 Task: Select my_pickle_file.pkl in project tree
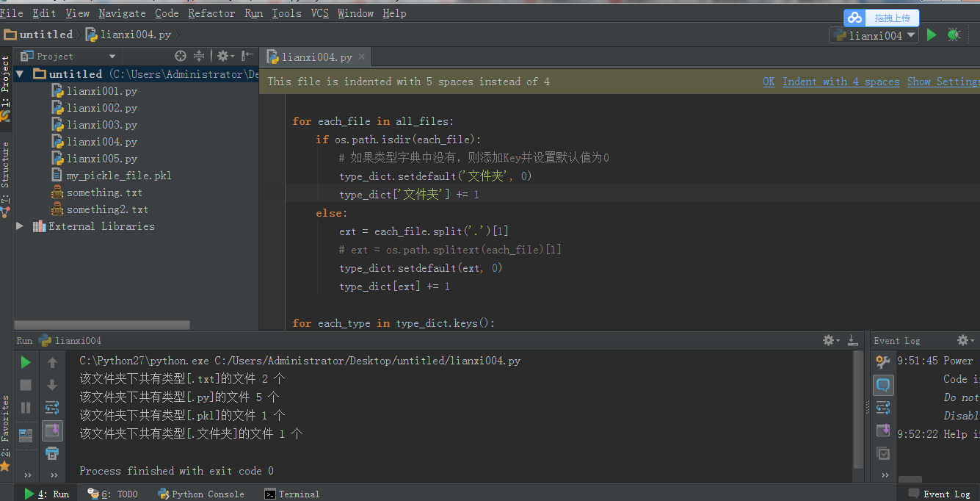(111, 176)
